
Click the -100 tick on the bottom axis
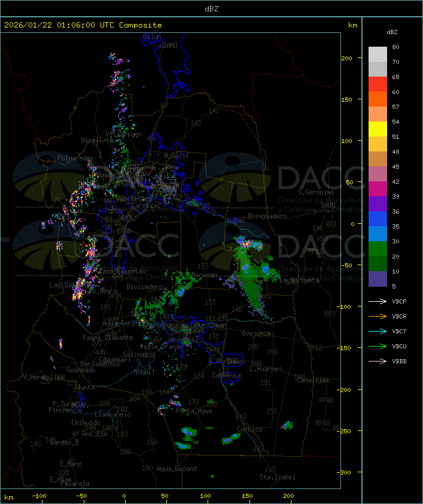click(39, 496)
